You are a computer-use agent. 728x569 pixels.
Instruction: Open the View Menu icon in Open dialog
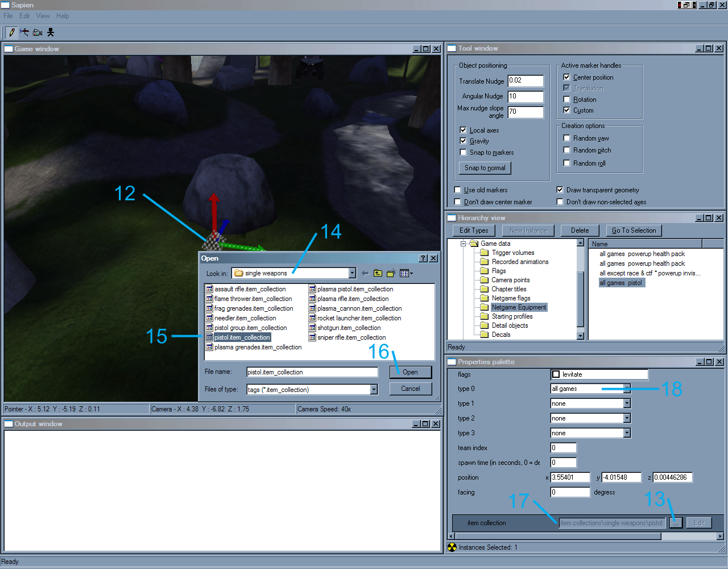pyautogui.click(x=406, y=274)
